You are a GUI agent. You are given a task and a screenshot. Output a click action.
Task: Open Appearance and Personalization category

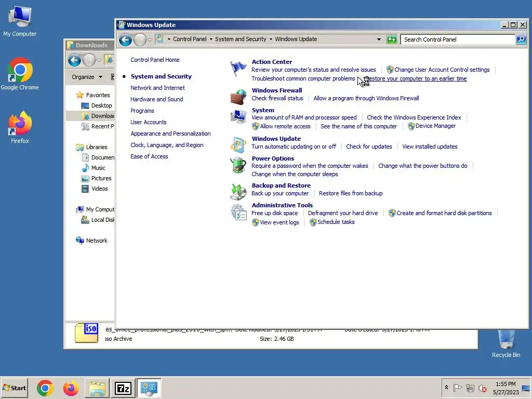click(x=170, y=134)
